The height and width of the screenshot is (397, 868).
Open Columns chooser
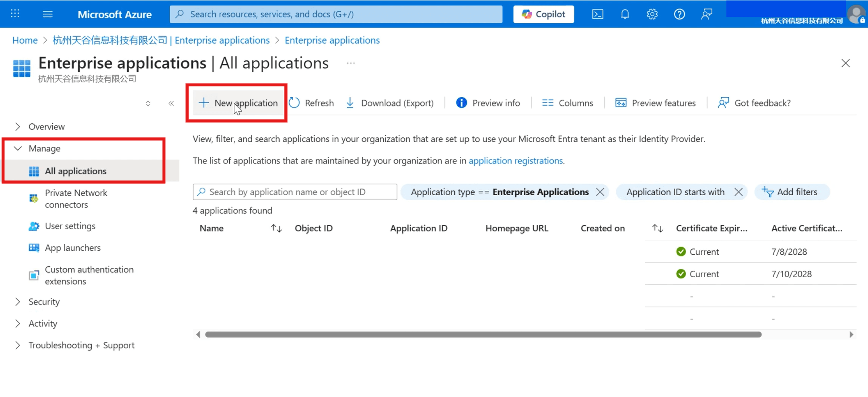567,103
